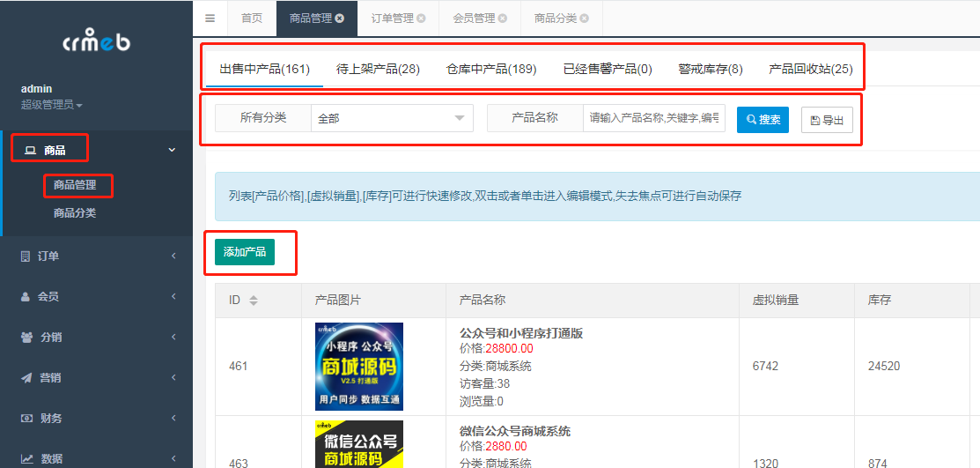
Task: Open 商品管理 in the sidebar
Action: pos(75,184)
